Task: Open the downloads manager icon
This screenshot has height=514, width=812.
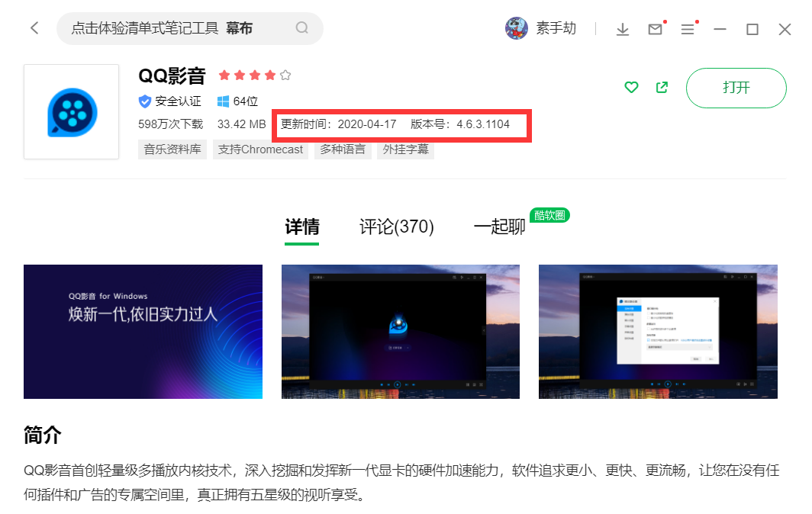Action: (x=623, y=29)
